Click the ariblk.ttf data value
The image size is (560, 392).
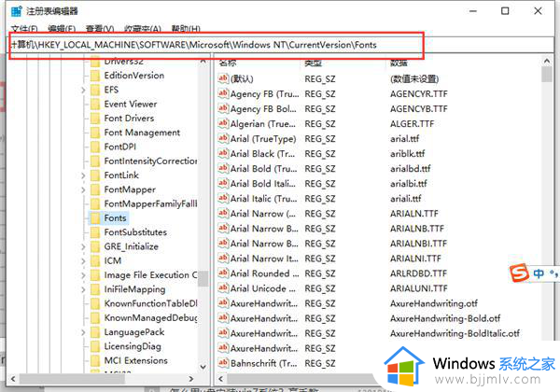coord(408,153)
